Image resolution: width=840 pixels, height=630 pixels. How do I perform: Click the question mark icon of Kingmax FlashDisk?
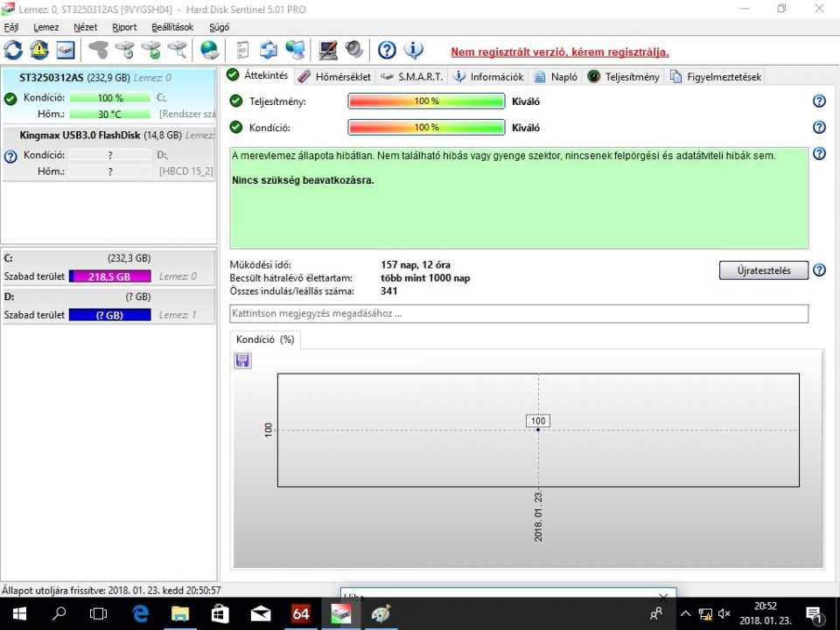pos(10,157)
